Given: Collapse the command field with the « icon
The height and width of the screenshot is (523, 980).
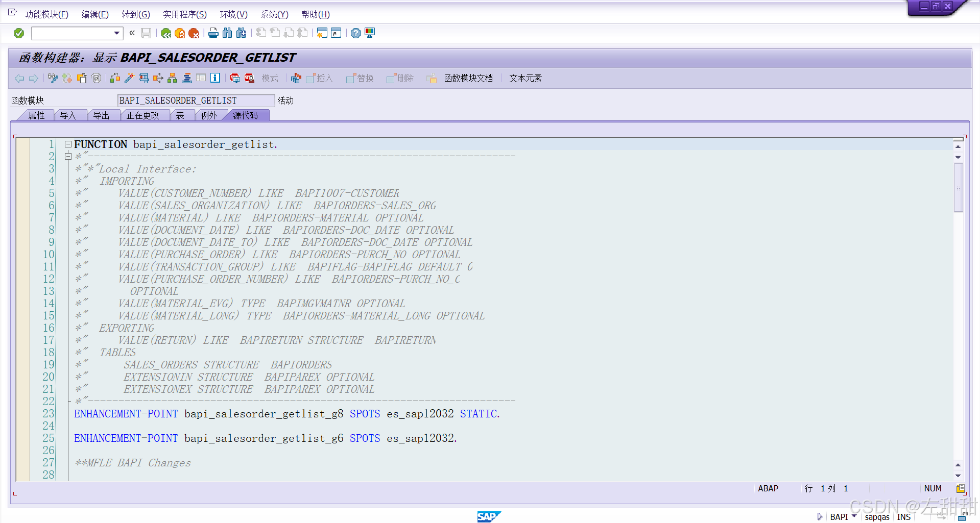Looking at the screenshot, I should tap(132, 33).
